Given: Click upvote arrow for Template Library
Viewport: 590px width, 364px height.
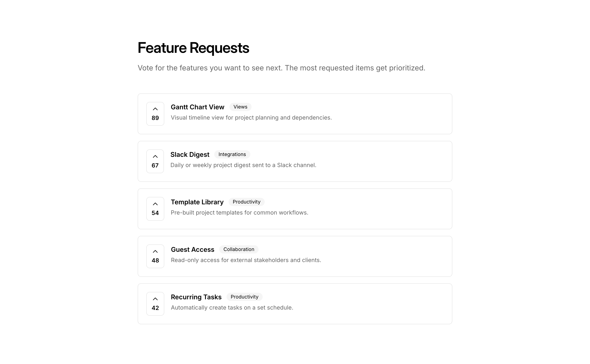Looking at the screenshot, I should pyautogui.click(x=155, y=204).
